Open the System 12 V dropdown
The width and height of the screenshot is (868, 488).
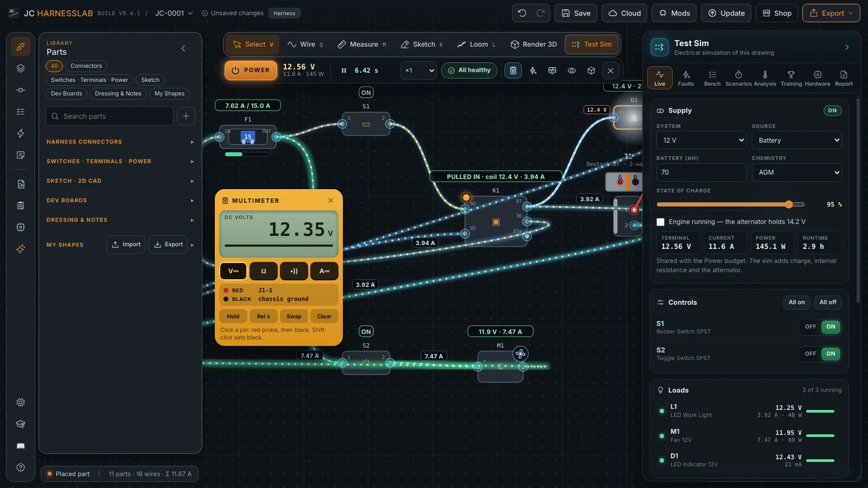(701, 140)
